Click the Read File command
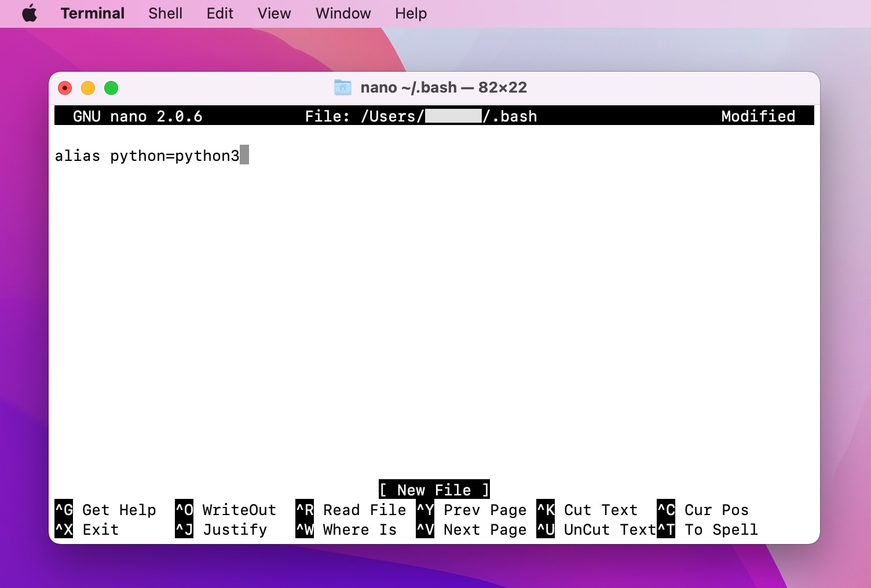The image size is (871, 588). click(364, 510)
